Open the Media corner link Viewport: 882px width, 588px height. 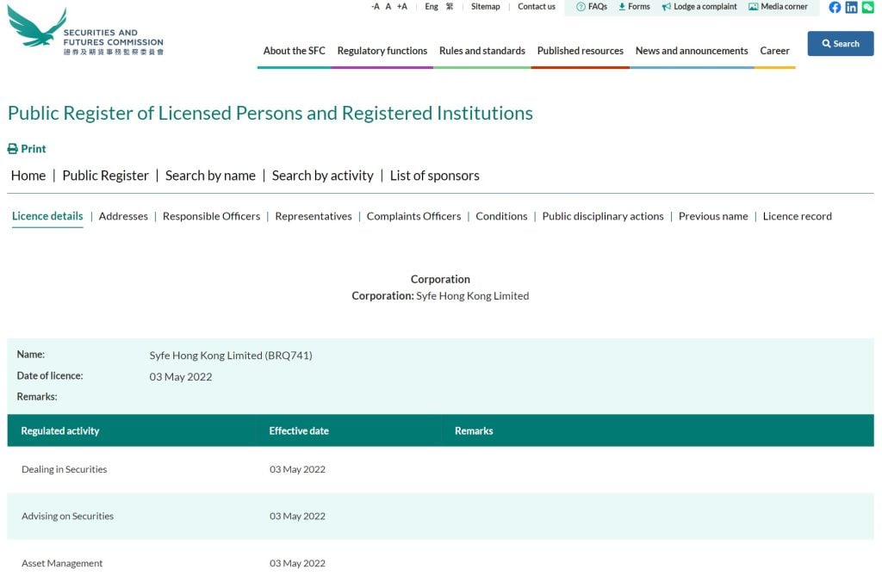point(784,7)
